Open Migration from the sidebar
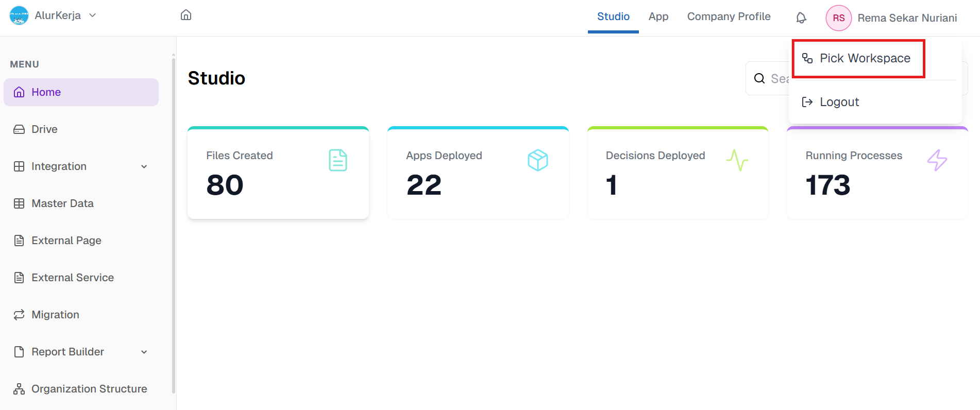The height and width of the screenshot is (410, 980). coord(81,315)
